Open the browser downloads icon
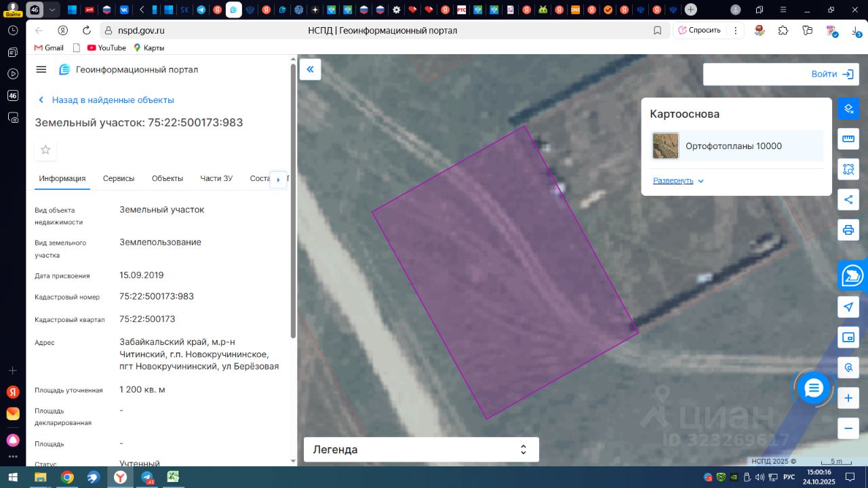868x488 pixels. [x=856, y=30]
